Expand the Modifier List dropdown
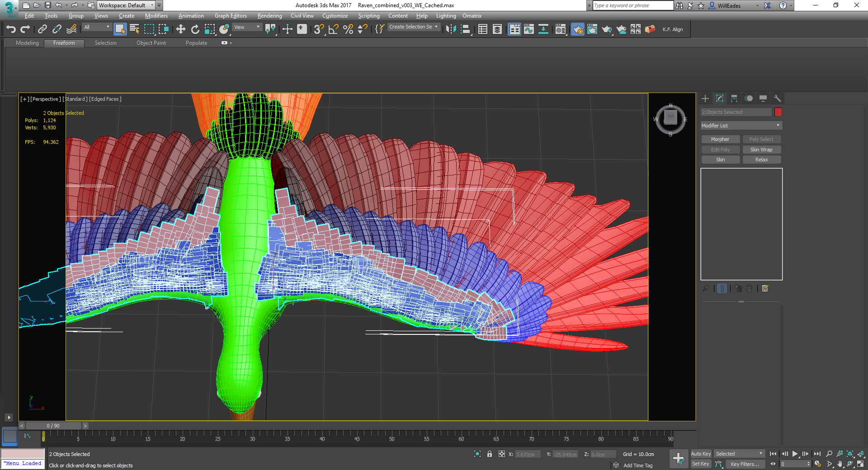The width and height of the screenshot is (868, 470). click(741, 126)
